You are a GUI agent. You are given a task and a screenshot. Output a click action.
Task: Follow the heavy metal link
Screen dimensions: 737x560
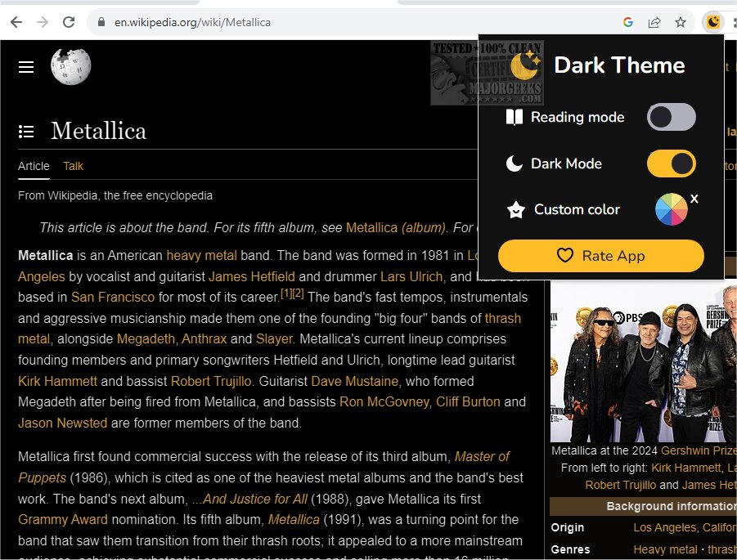point(202,256)
